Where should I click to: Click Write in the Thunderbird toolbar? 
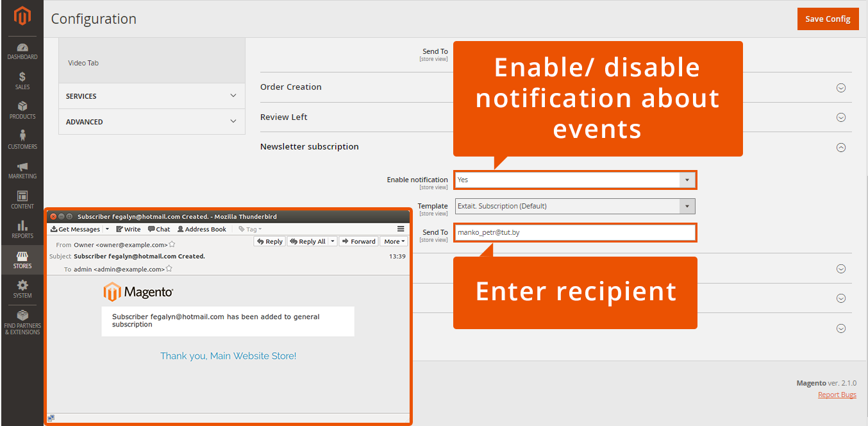(128, 229)
